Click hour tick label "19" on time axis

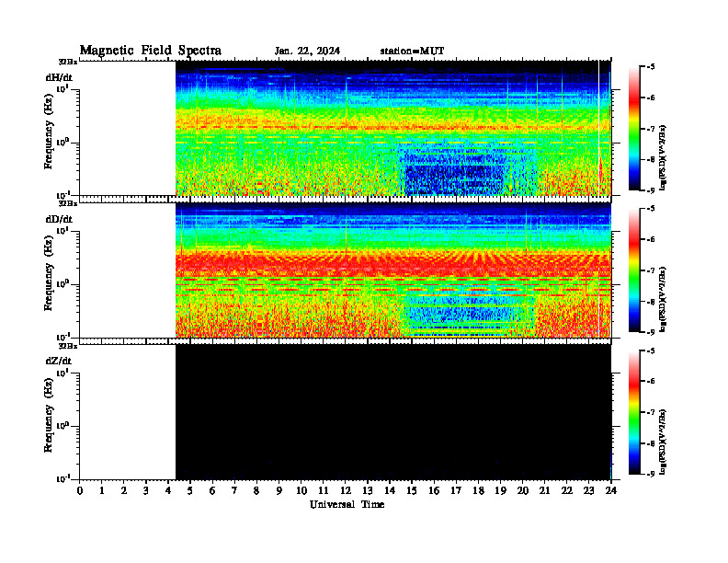click(x=500, y=491)
